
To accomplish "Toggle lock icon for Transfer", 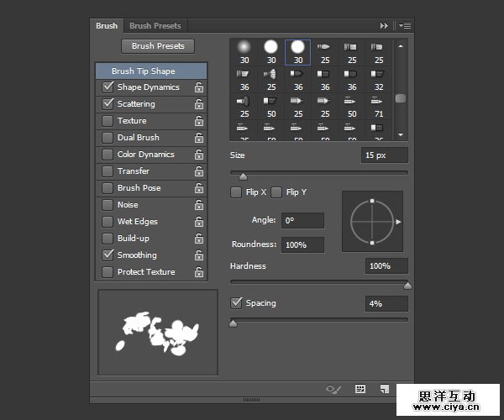I will (199, 171).
